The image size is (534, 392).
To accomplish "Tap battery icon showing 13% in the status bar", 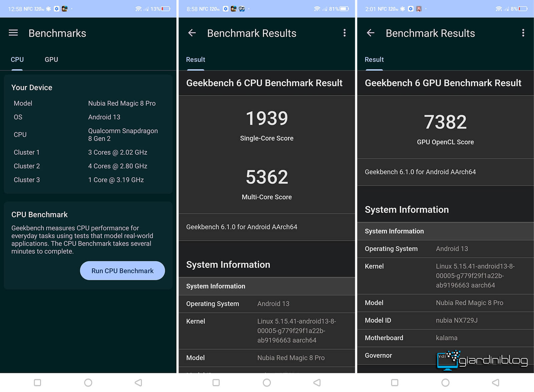I will coord(166,9).
